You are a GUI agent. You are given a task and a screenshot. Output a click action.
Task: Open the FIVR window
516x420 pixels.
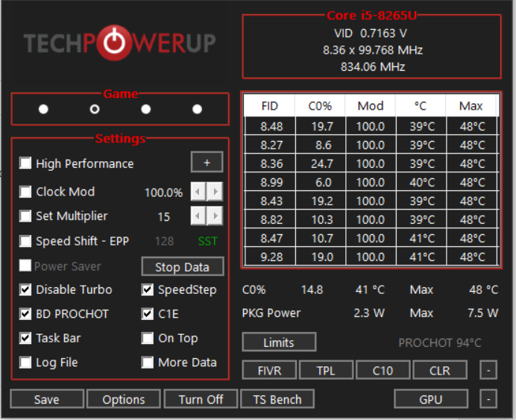click(269, 370)
